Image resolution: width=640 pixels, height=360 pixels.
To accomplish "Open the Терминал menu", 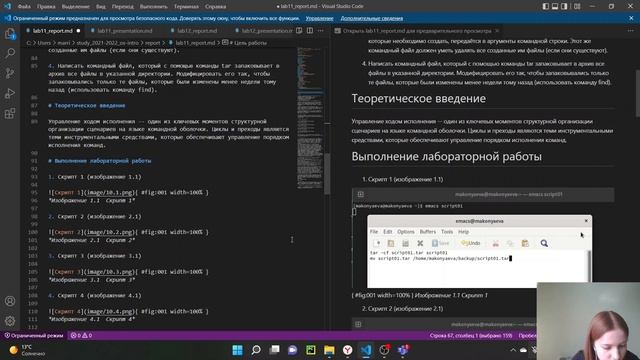I will 186,7.
